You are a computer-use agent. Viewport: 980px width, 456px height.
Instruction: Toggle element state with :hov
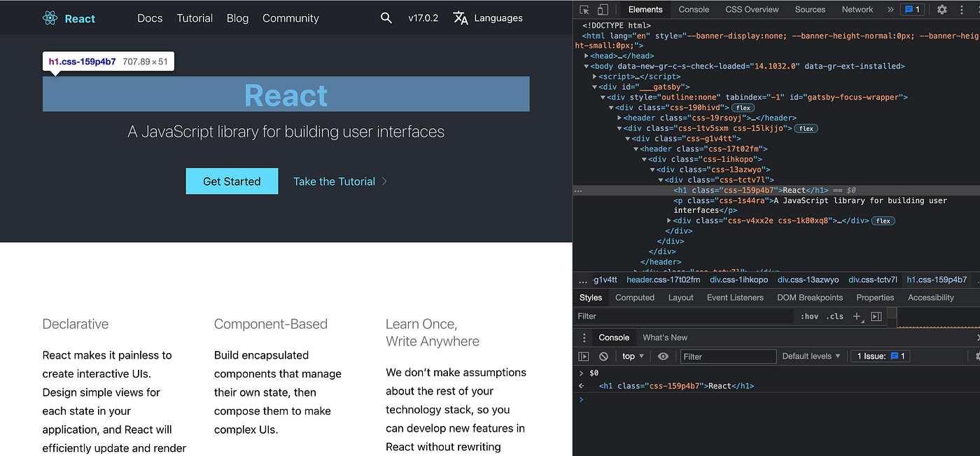(809, 317)
